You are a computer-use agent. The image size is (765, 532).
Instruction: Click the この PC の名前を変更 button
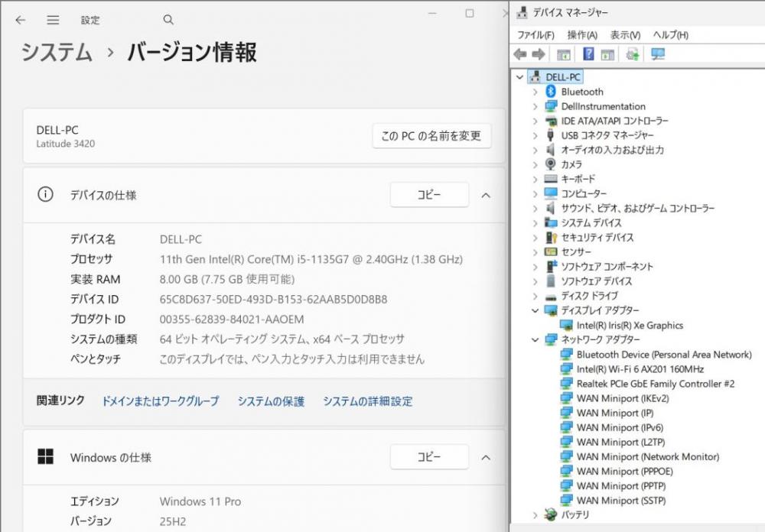431,136
